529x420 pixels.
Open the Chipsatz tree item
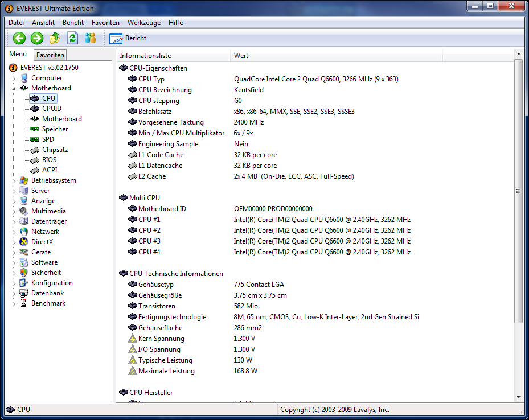55,149
